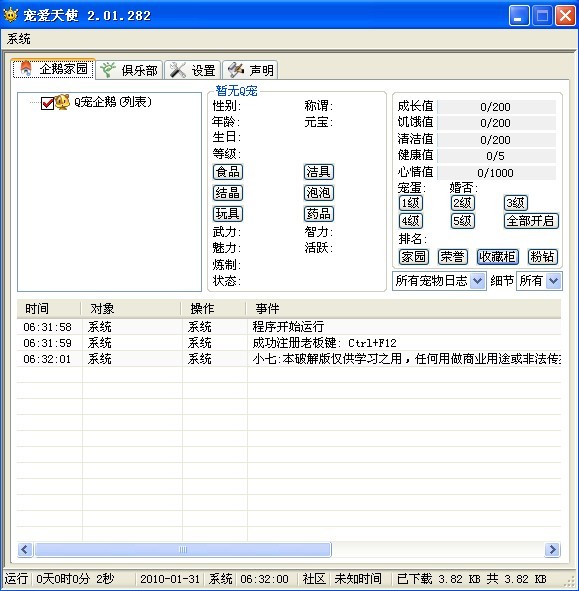Click the resize grip in status bar corner
This screenshot has width=579, height=591.
click(x=572, y=581)
